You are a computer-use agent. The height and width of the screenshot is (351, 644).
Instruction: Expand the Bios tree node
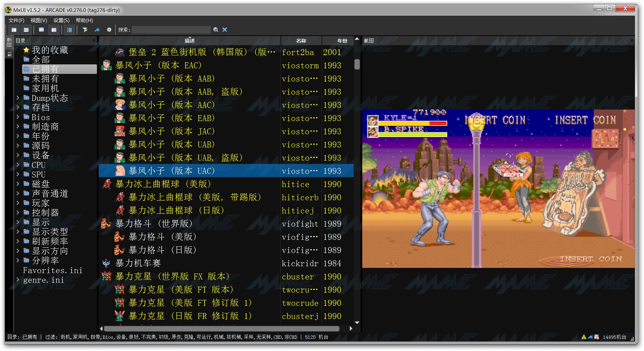pyautogui.click(x=18, y=117)
